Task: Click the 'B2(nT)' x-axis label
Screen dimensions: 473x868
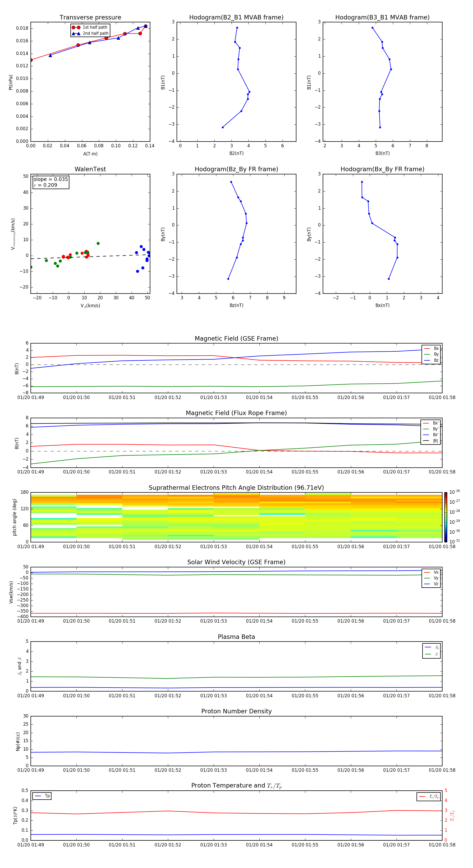Action: click(x=236, y=153)
